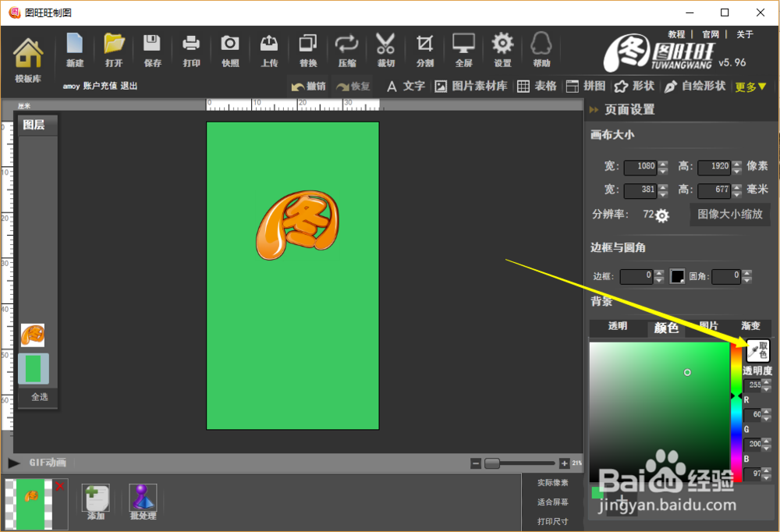780x532 pixels.
Task: Upload with the 上传 icon
Action: tap(269, 50)
